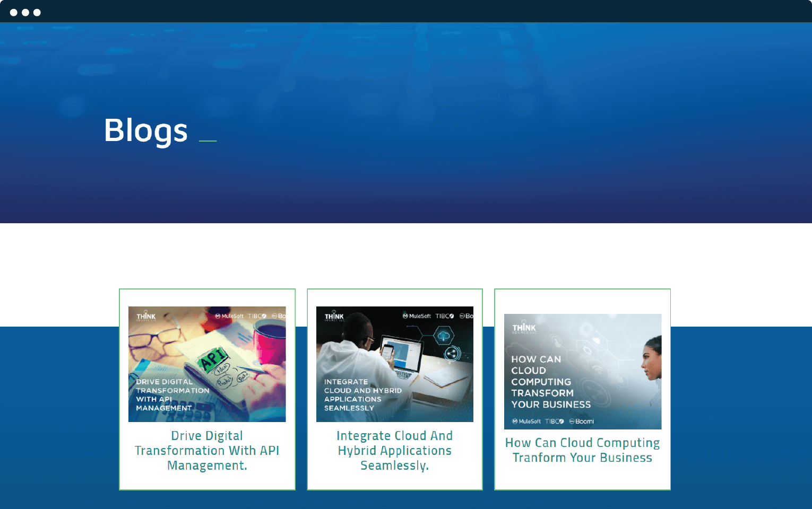Image resolution: width=812 pixels, height=509 pixels.
Task: Click the MuleSoft logo on Cloud Computing thumbnail
Action: (526, 422)
